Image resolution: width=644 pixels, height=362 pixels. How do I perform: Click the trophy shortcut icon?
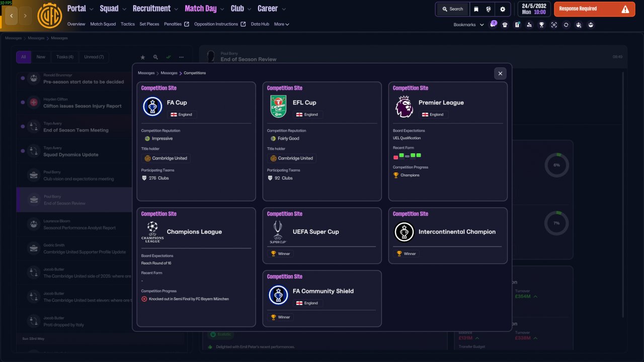[542, 25]
